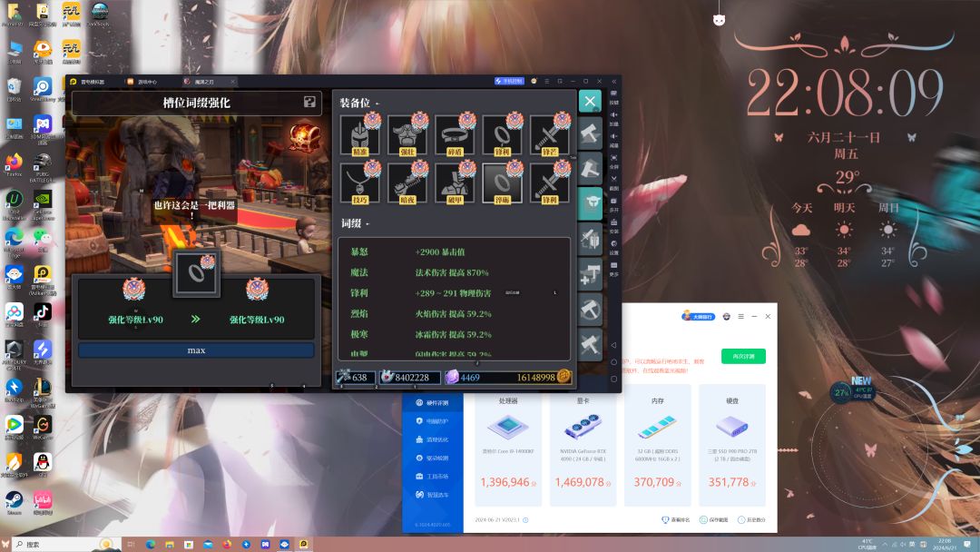Viewport: 980px width, 552px height.
Task: Select the chest armor slot labeled 强壮
Action: click(407, 135)
